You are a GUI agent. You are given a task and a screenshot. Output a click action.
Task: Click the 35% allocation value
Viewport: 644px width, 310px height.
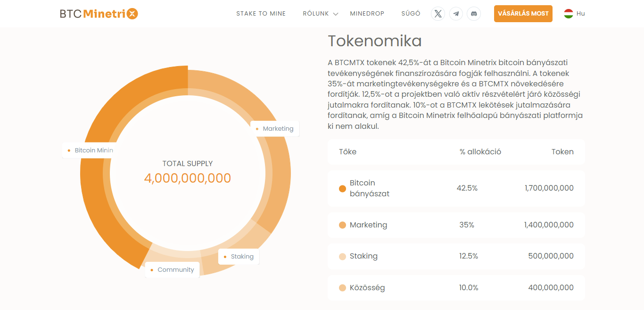(467, 225)
